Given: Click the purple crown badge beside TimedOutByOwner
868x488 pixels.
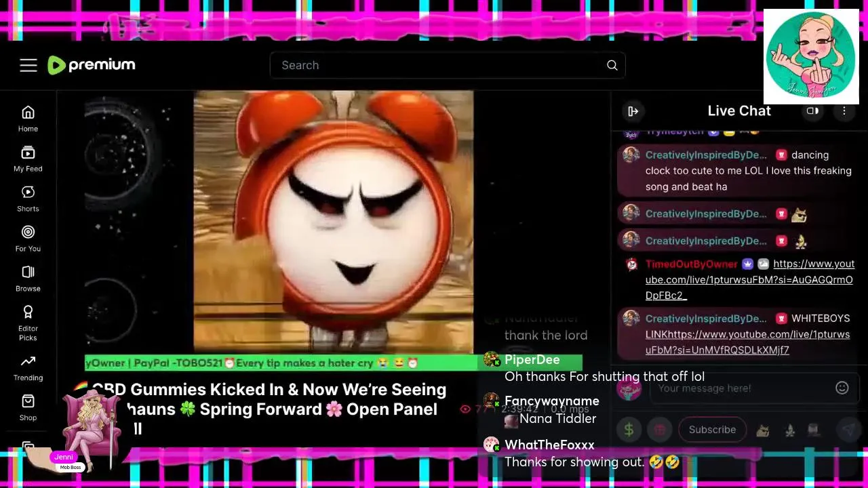Looking at the screenshot, I should pos(747,264).
